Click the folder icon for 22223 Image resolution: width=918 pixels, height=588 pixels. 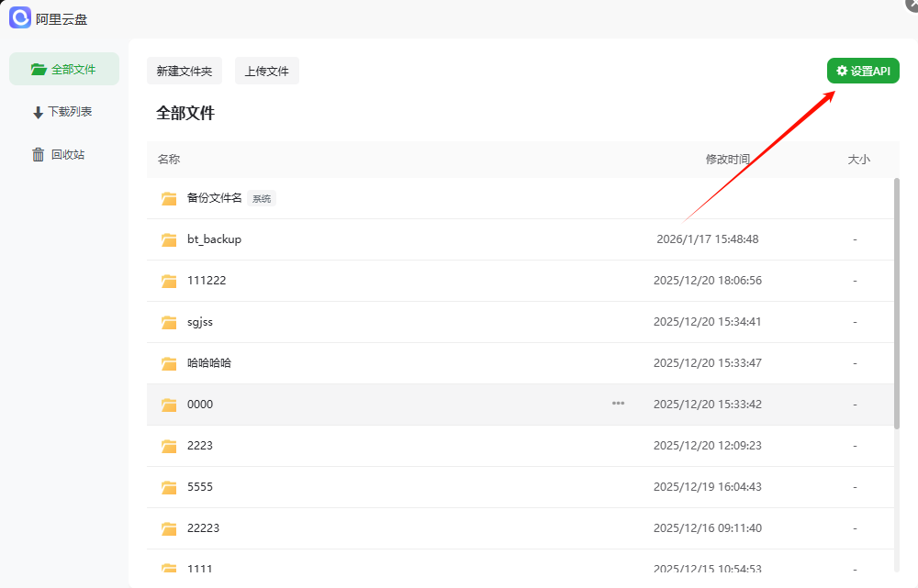coord(169,527)
